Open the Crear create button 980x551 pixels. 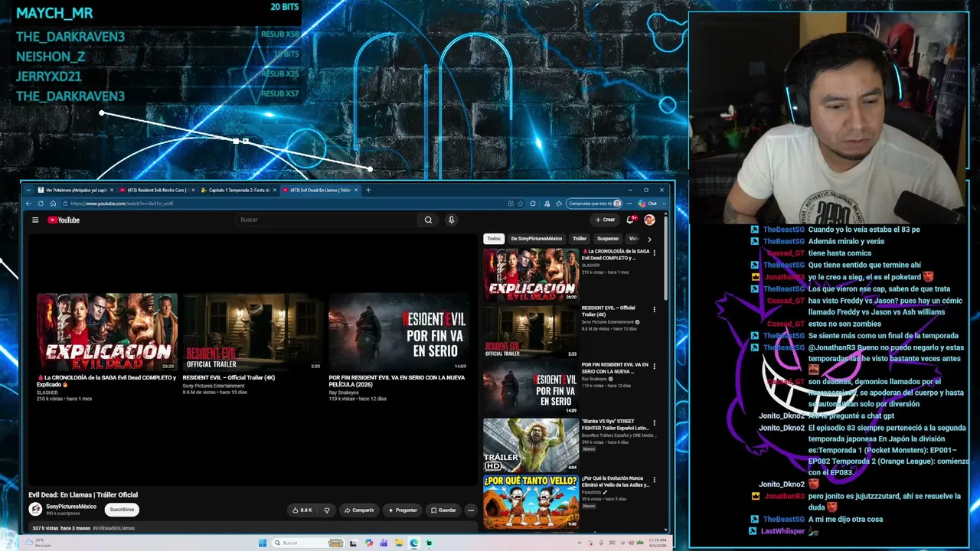click(606, 220)
